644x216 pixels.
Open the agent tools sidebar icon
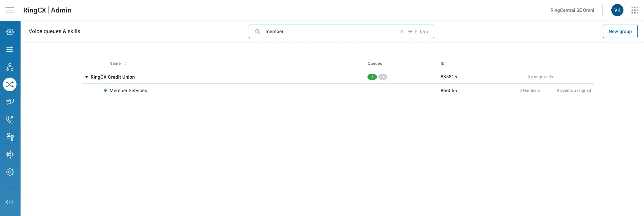click(x=10, y=137)
